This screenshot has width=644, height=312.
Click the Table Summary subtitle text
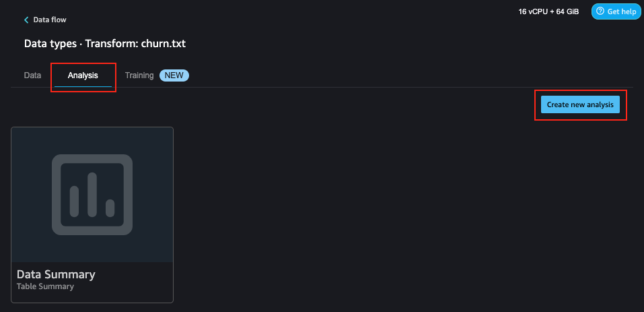pos(45,286)
